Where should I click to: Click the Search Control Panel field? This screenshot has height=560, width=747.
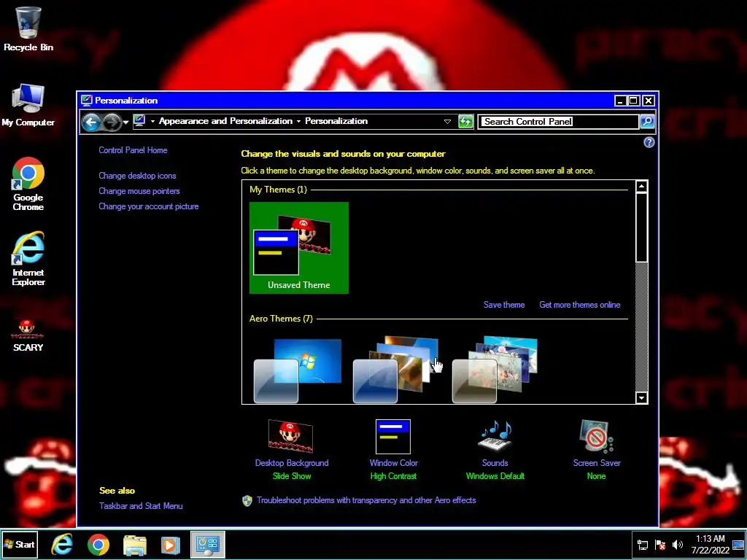click(x=558, y=122)
